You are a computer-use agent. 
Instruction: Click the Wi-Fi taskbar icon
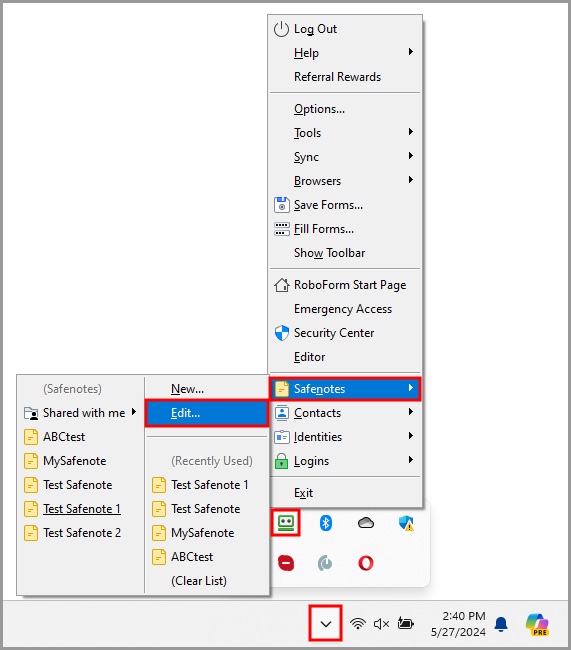(x=357, y=623)
